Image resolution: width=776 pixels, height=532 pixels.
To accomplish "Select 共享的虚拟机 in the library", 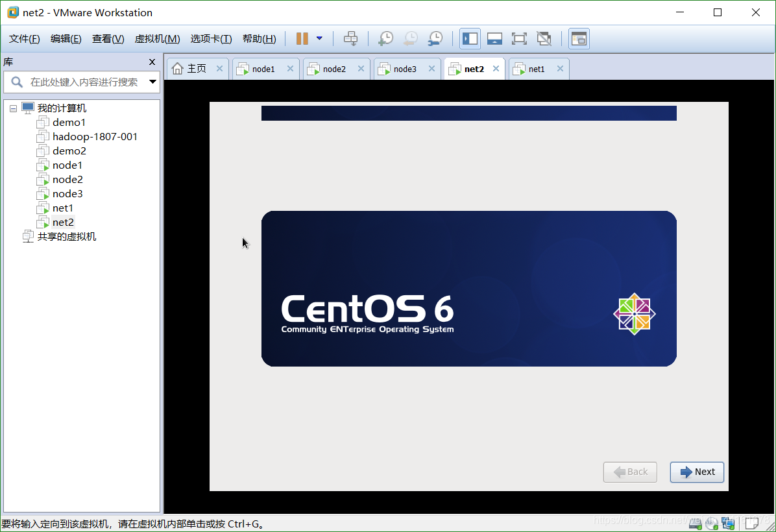I will click(x=66, y=237).
